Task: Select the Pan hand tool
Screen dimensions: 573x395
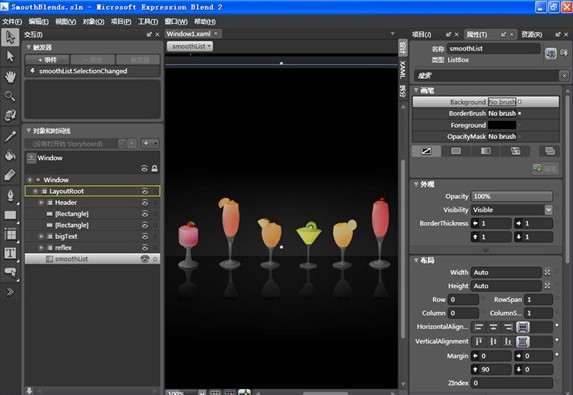Action: pos(10,76)
